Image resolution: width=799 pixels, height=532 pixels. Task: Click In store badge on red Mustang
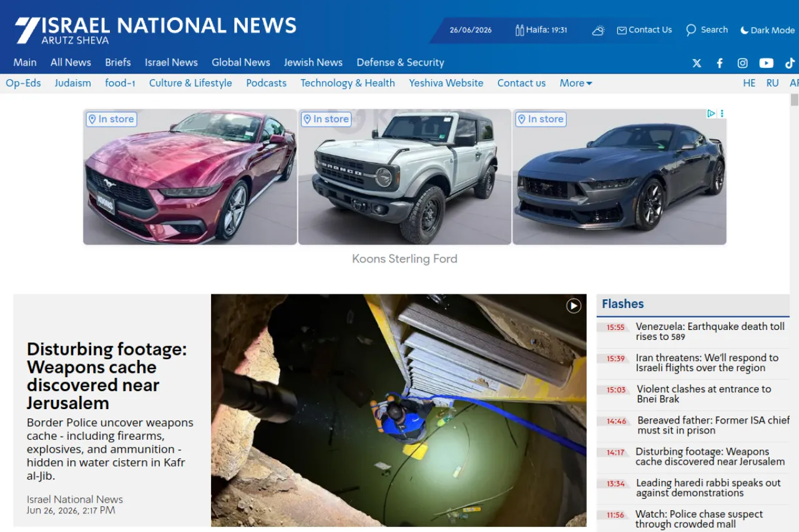click(x=111, y=119)
